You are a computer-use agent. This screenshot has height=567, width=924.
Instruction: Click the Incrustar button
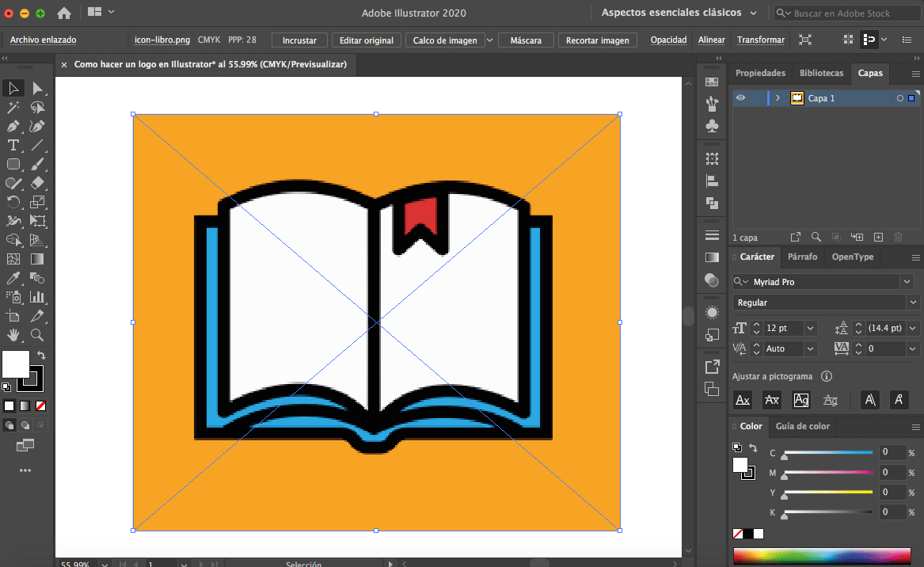pyautogui.click(x=298, y=40)
